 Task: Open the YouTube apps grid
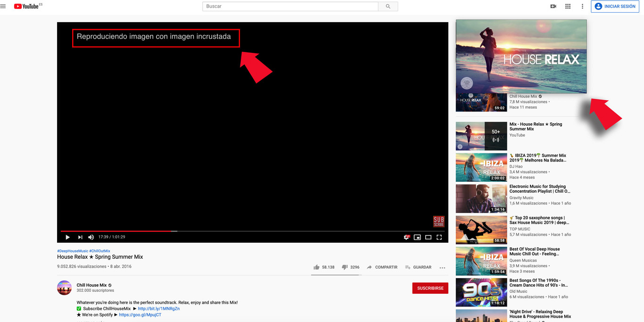coord(568,6)
